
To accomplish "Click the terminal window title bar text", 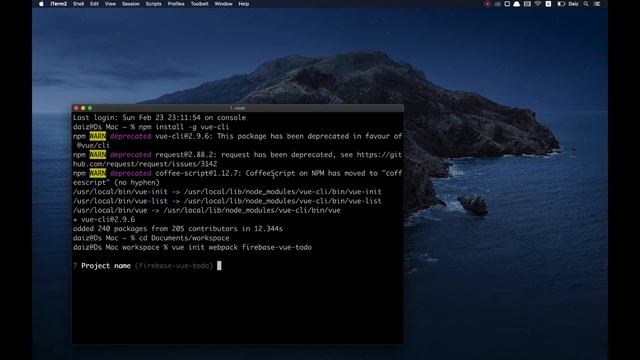I will pyautogui.click(x=238, y=108).
